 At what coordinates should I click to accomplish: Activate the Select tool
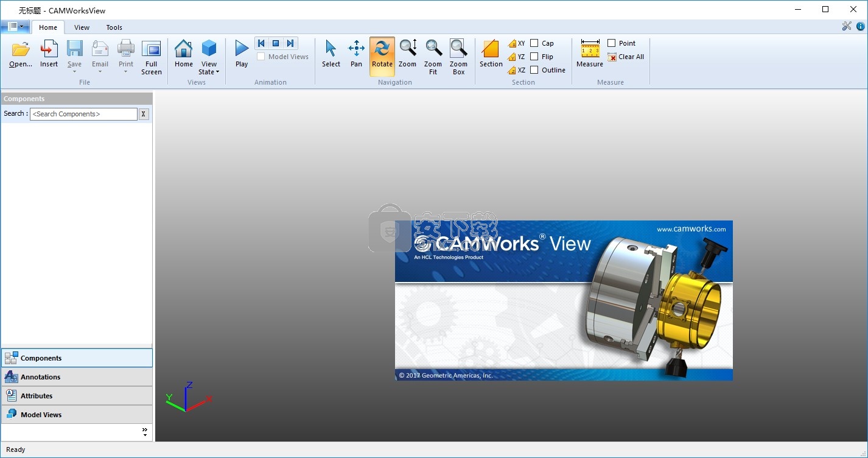[331, 54]
